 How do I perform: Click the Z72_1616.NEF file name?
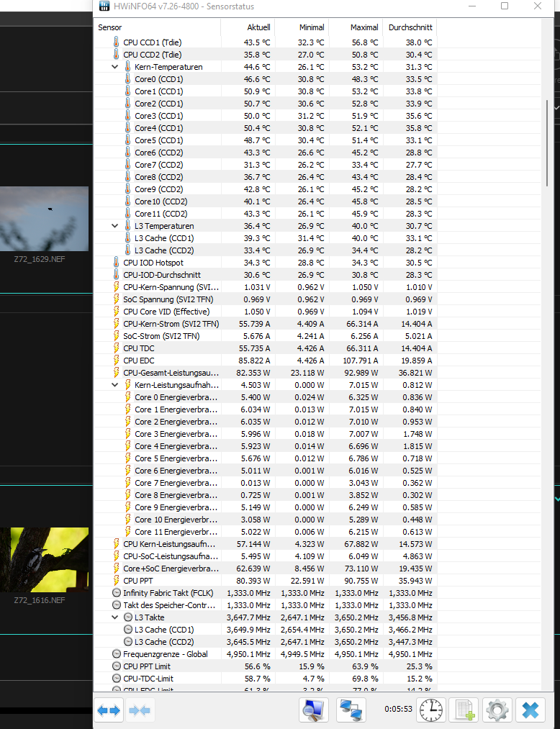pos(40,600)
